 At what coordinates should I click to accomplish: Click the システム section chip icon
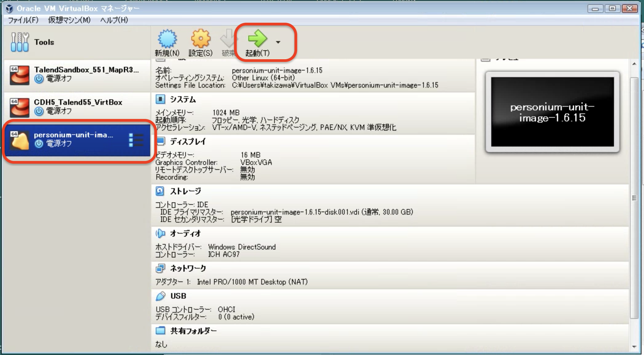point(160,99)
